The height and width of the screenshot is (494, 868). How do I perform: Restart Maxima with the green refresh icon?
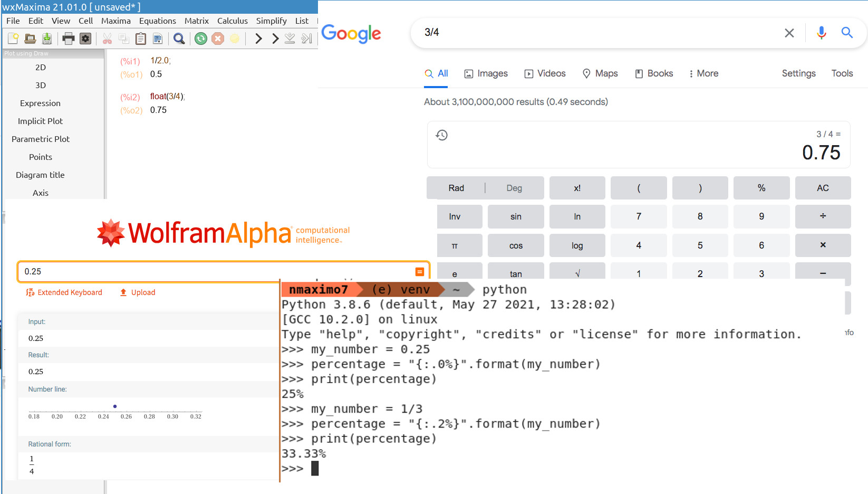201,39
